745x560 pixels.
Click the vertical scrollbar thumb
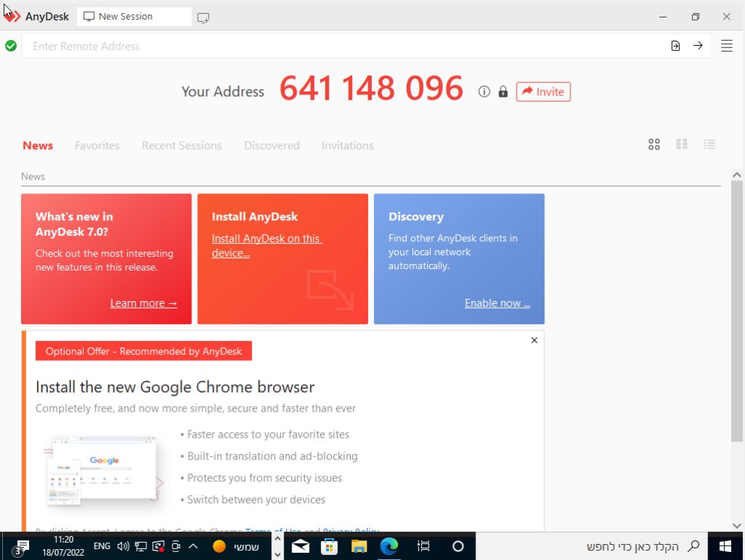click(737, 311)
